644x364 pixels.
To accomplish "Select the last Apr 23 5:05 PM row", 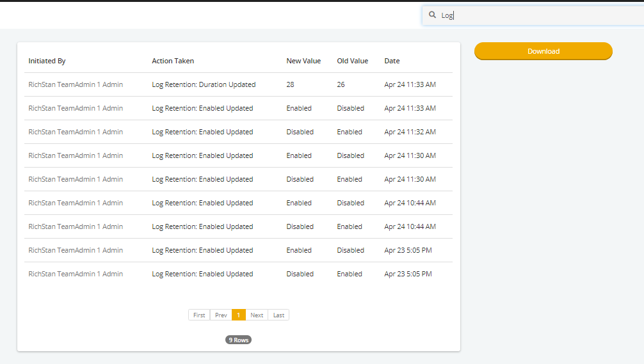I will [238, 274].
